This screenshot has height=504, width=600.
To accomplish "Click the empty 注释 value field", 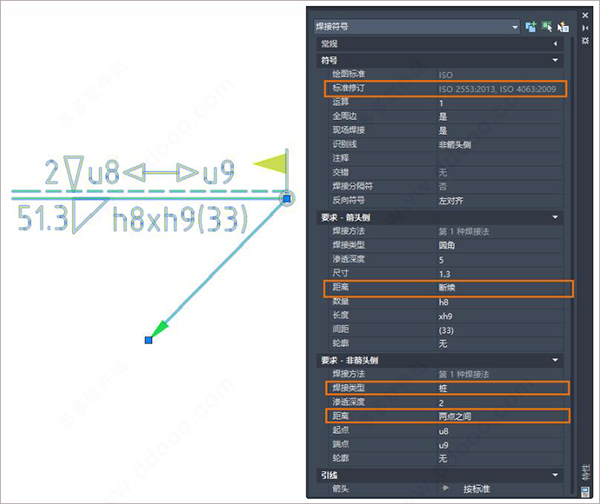I will pyautogui.click(x=500, y=158).
